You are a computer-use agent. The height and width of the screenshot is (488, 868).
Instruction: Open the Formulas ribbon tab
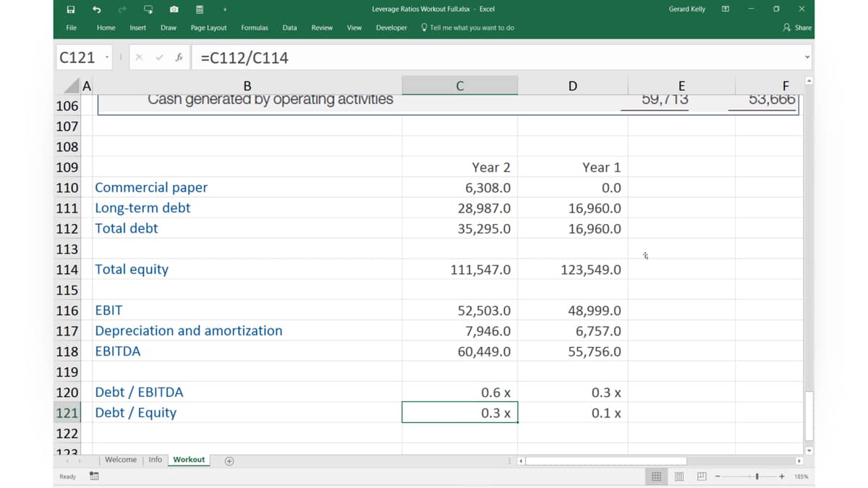(255, 27)
